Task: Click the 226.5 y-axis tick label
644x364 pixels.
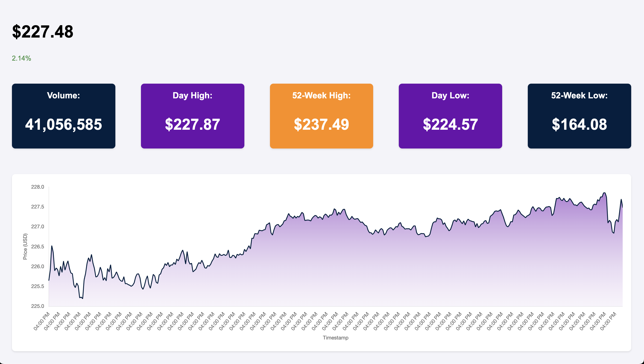Action: (38, 247)
